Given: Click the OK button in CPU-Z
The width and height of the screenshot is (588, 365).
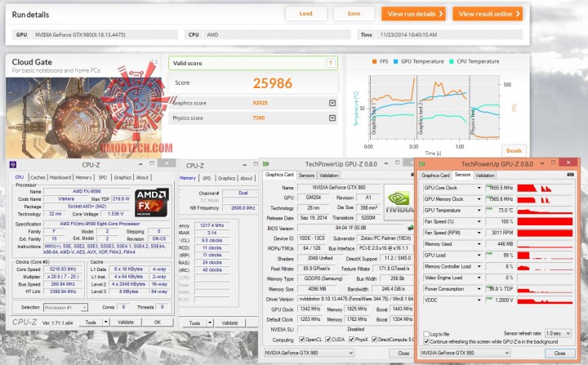Looking at the screenshot, I should (158, 322).
